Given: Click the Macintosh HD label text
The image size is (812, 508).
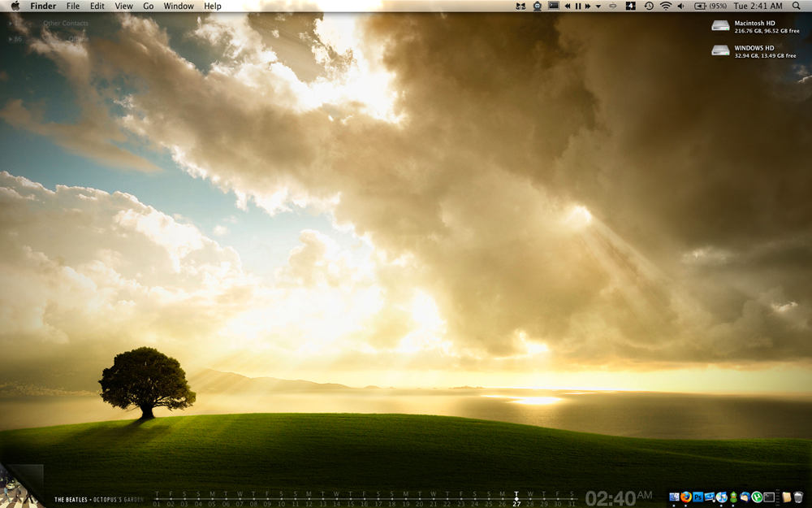Looking at the screenshot, I should coord(754,23).
